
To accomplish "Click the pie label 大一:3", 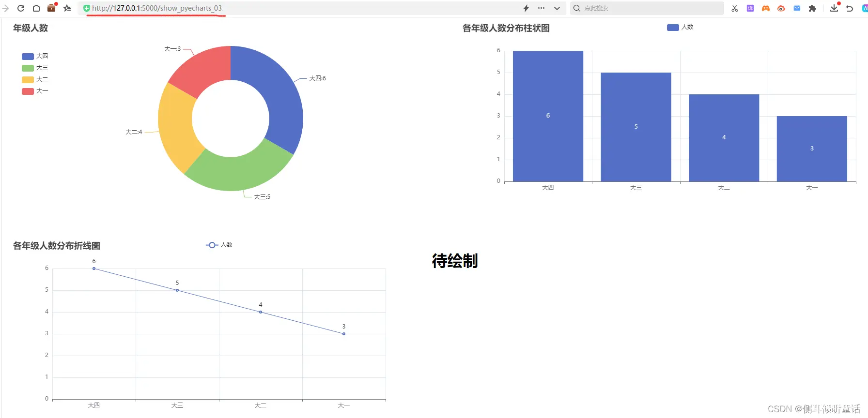I will point(172,49).
